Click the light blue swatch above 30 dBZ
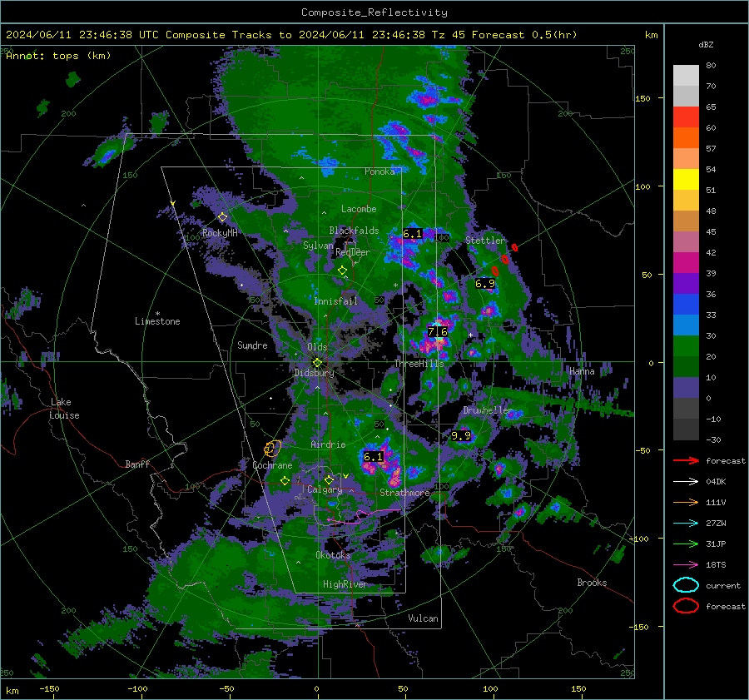The height and width of the screenshot is (700, 749). pyautogui.click(x=686, y=325)
